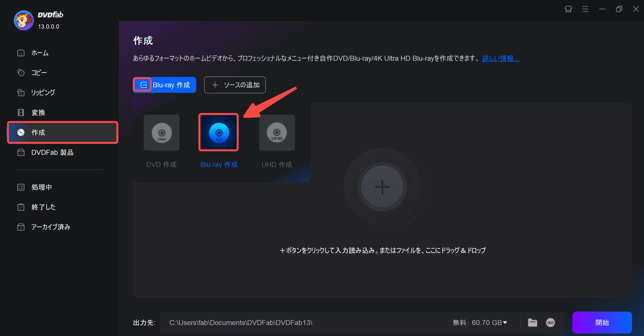Click the blue Blu-ray 作成 label
The width and height of the screenshot is (644, 336).
point(219,165)
